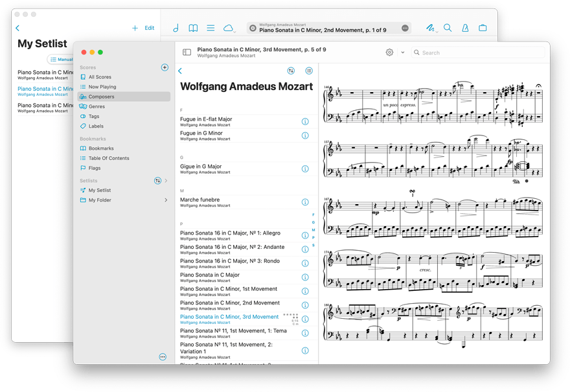Click the metadata gear icon beside back window title
570x392 pixels.
coord(253,28)
